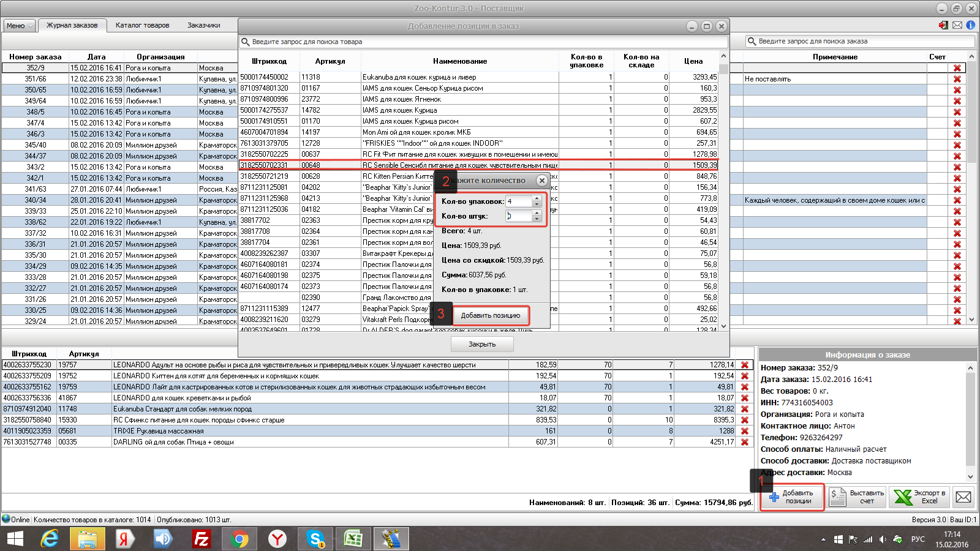Click the Windows Start button
980x551 pixels.
15,539
